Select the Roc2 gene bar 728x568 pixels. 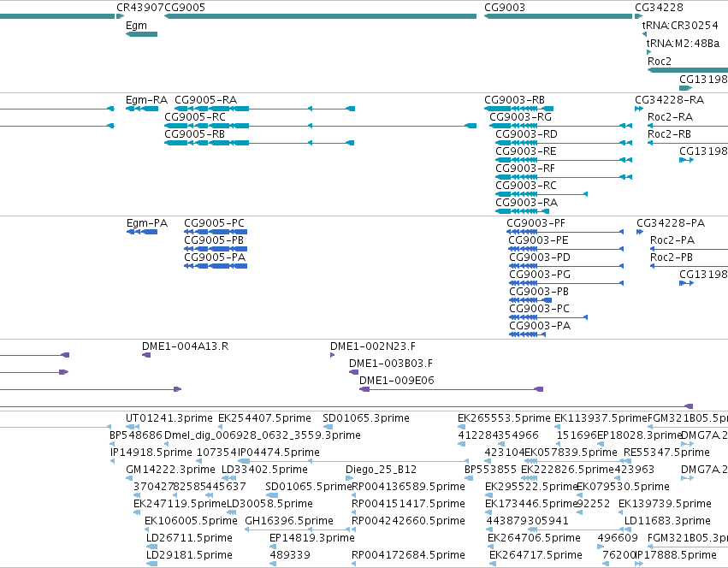coord(688,70)
